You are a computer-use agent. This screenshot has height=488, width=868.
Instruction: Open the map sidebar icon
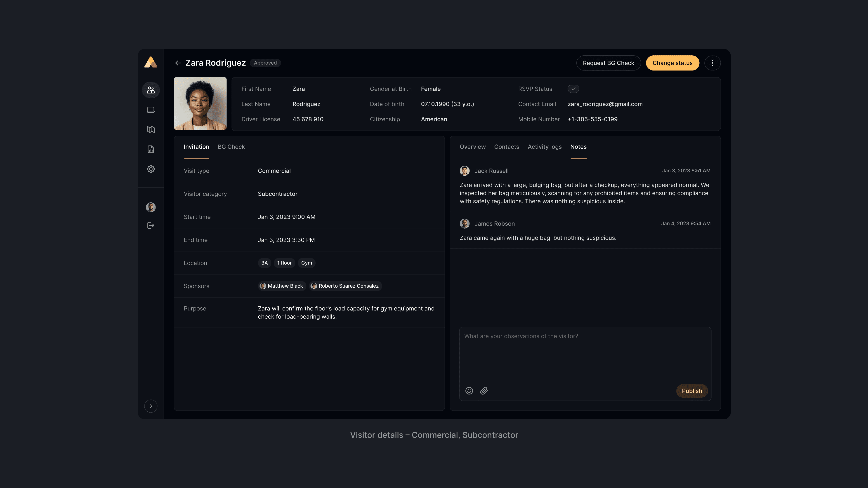(x=151, y=130)
